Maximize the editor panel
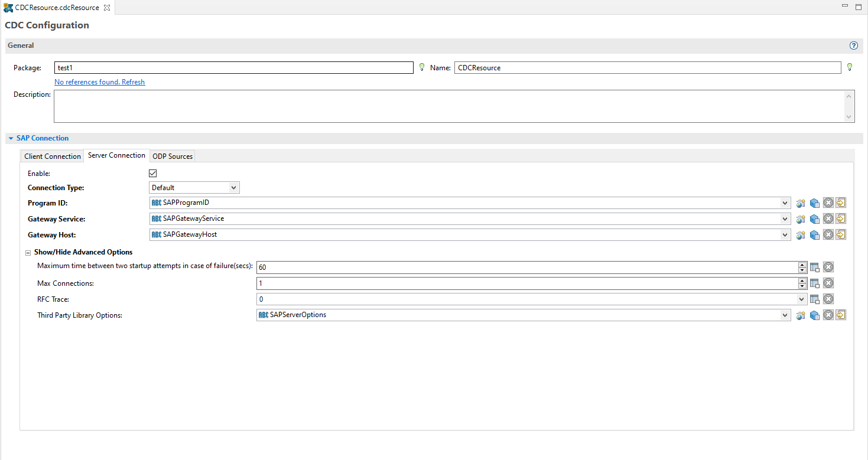This screenshot has width=868, height=460. point(858,6)
